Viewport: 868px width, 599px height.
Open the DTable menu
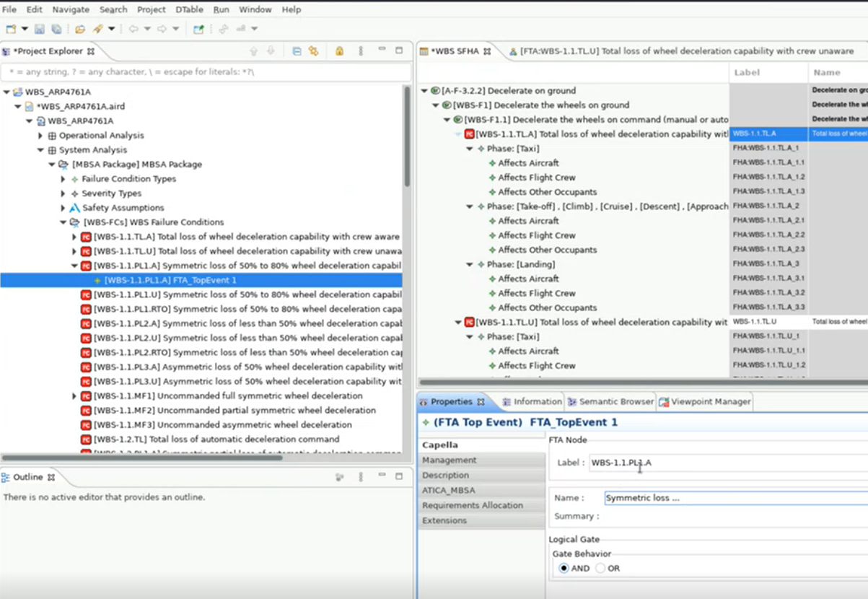pyautogui.click(x=189, y=9)
